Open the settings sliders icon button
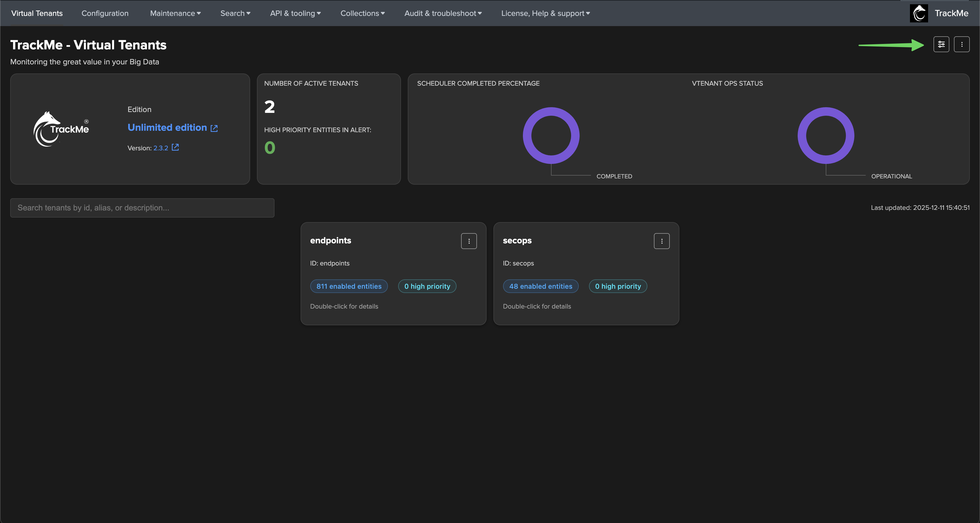Screen dimensions: 980x523 pyautogui.click(x=941, y=45)
